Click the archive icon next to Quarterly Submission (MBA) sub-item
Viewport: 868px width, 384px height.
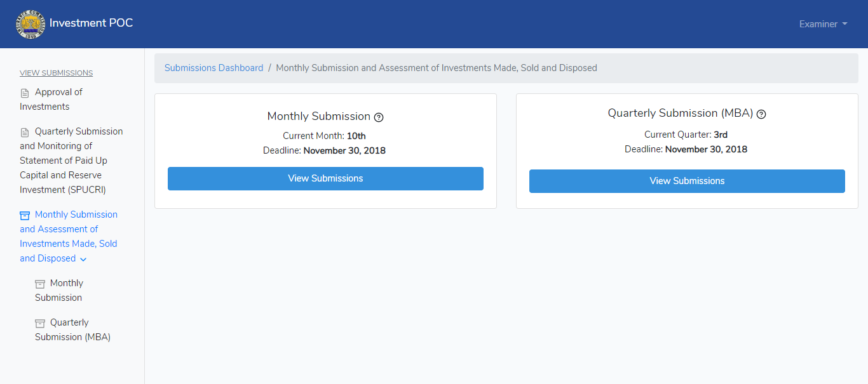(x=40, y=323)
